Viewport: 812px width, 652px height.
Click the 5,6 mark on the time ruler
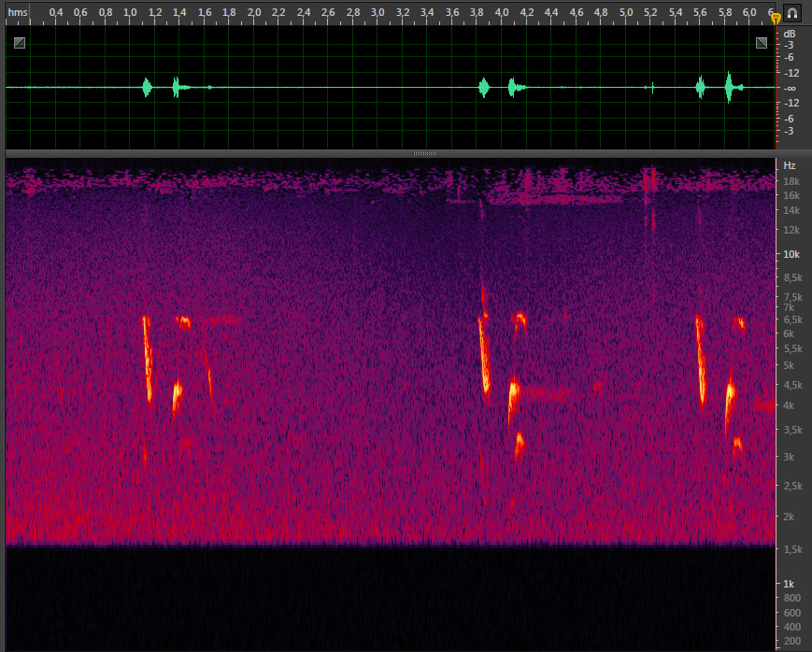coord(700,12)
